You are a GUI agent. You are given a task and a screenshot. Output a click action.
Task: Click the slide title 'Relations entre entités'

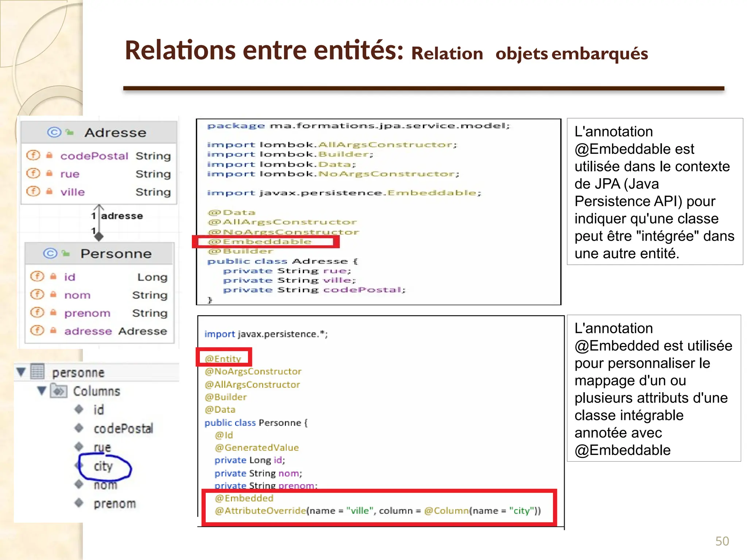(264, 50)
